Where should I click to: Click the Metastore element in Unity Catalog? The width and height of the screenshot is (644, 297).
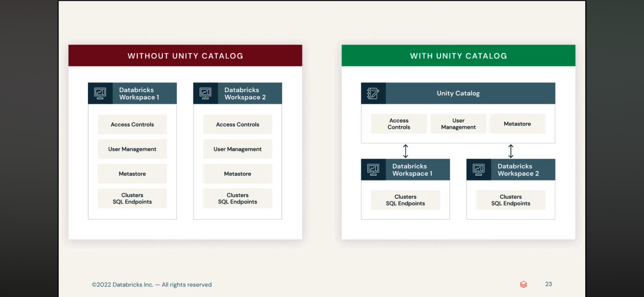point(517,124)
